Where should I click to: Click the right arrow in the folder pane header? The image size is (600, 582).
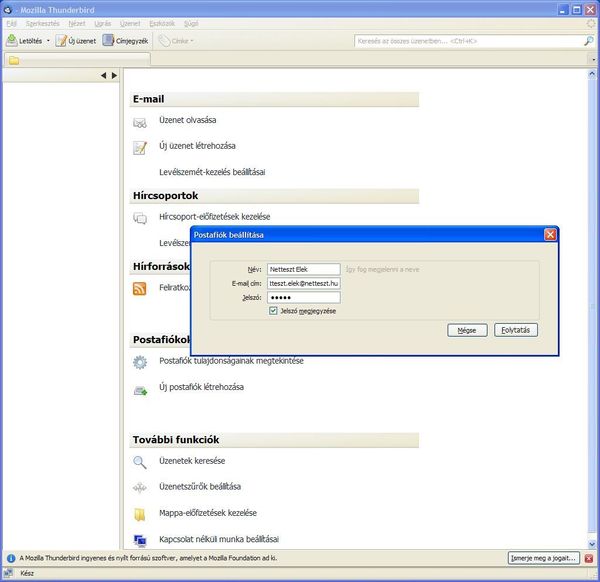tap(115, 76)
